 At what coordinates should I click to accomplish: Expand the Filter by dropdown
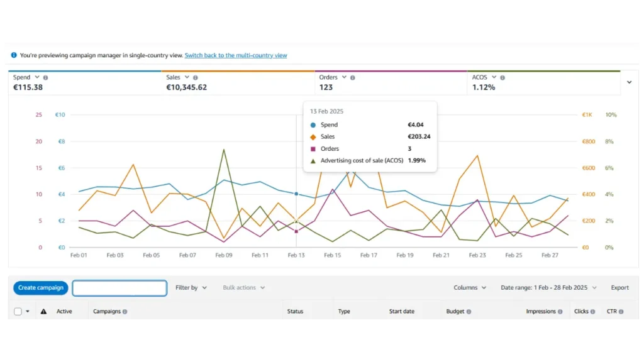pyautogui.click(x=191, y=288)
